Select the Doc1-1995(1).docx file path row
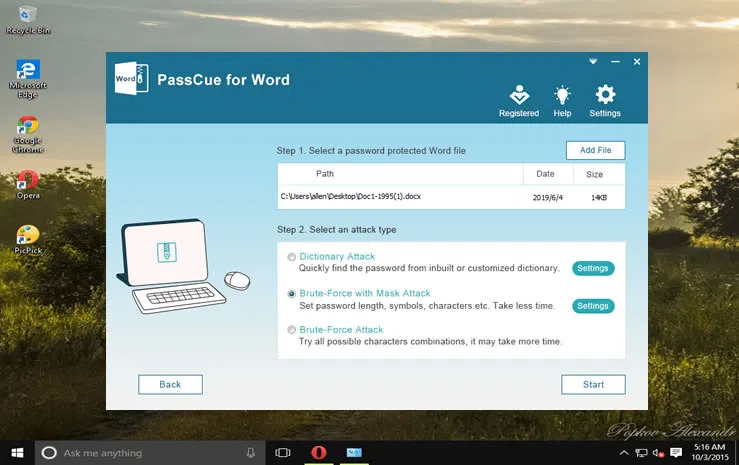 [452, 197]
